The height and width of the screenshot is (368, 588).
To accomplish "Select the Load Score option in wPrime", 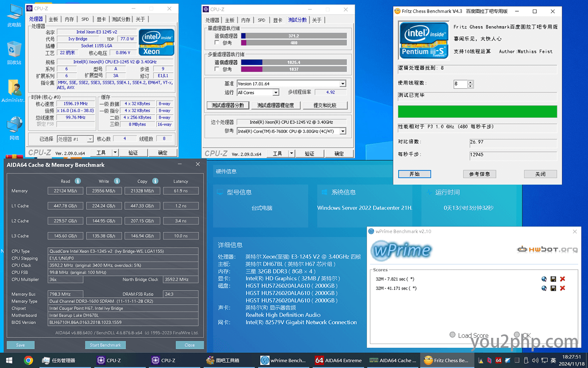I will 452,335.
